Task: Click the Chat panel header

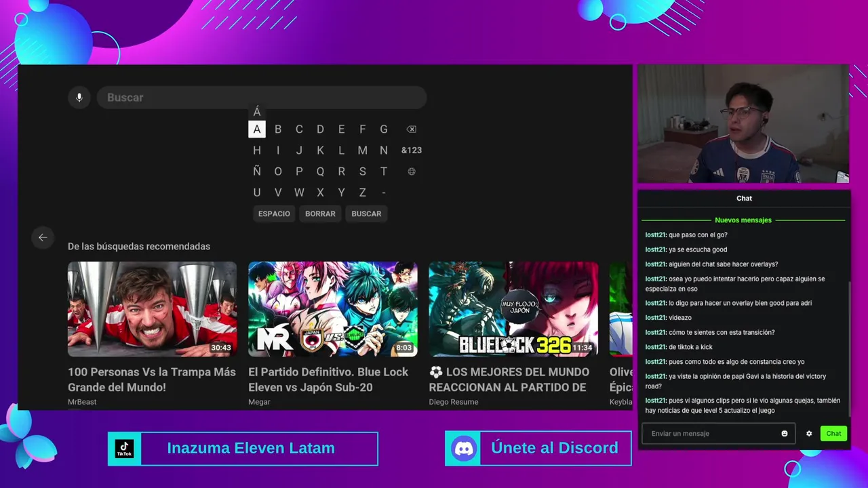Action: click(744, 199)
